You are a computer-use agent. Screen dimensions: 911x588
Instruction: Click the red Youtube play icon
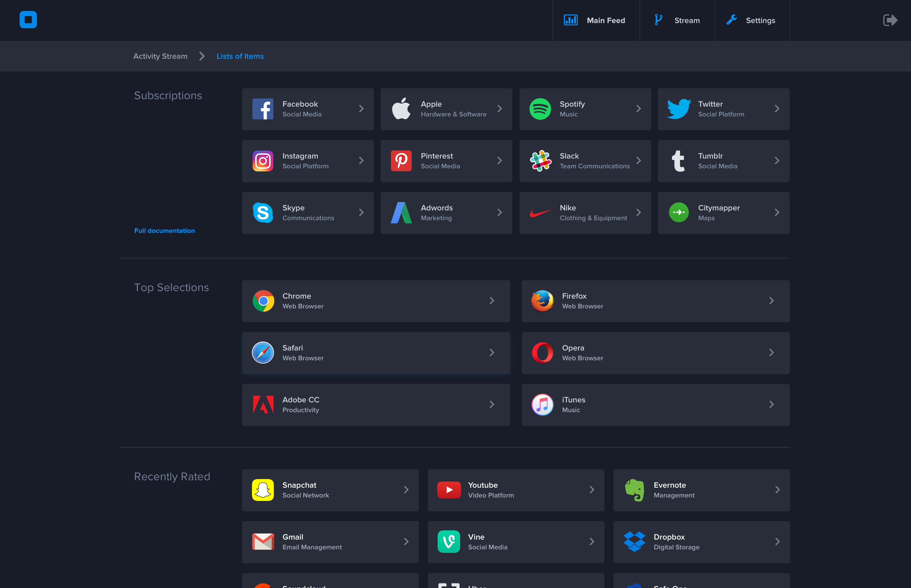(x=449, y=490)
